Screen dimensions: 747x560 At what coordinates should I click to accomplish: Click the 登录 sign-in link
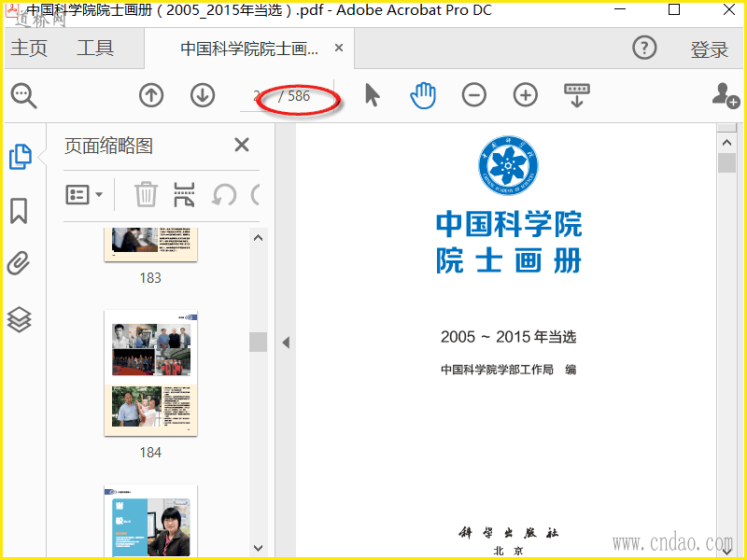point(710,49)
